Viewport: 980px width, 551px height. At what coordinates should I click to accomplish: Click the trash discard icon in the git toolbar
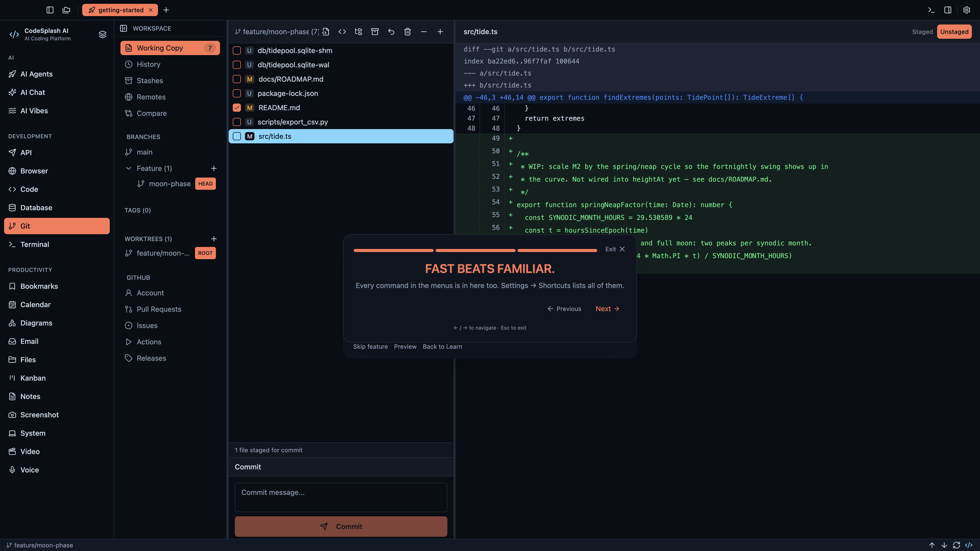click(x=408, y=32)
